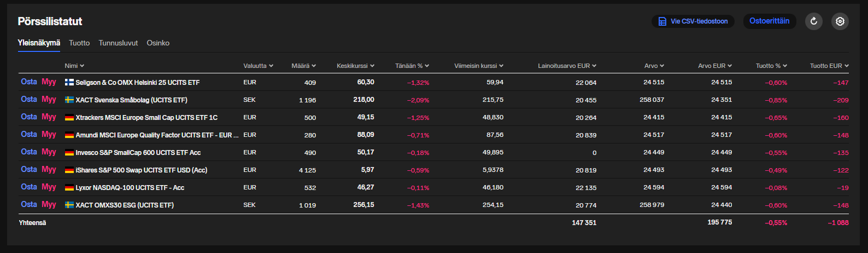Screen dimensions: 868x253
Task: Click Myy for Xtrackers MSCI Europe Small Cap
Action: [x=49, y=117]
